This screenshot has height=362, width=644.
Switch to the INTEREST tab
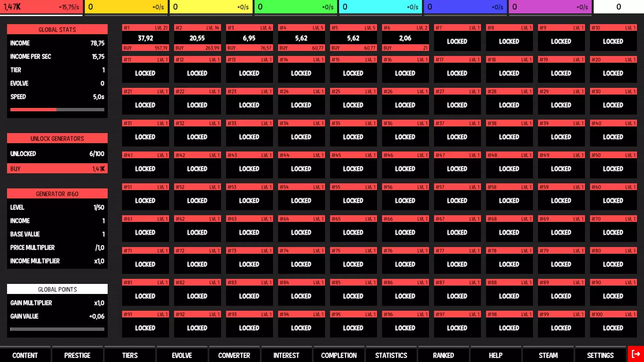286,355
